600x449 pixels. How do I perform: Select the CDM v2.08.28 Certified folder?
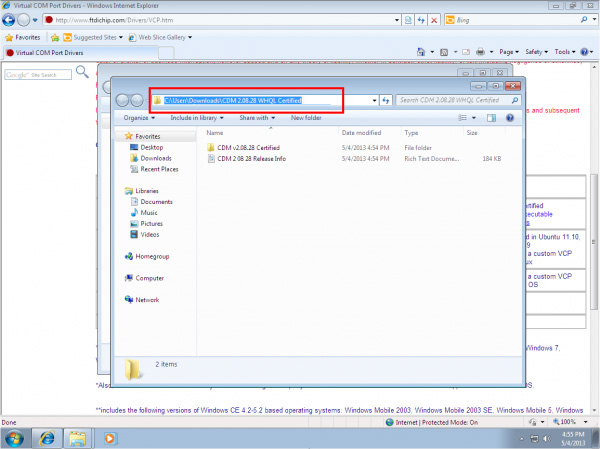[x=248, y=148]
